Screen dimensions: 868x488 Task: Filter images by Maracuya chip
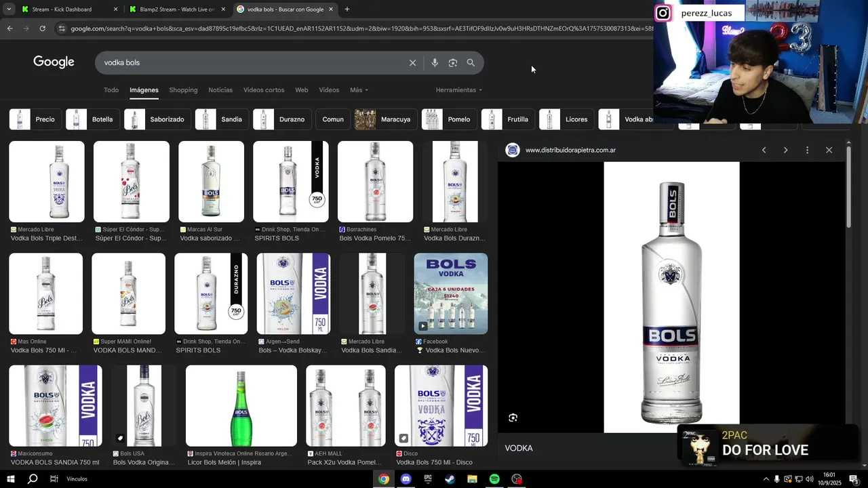tap(385, 119)
